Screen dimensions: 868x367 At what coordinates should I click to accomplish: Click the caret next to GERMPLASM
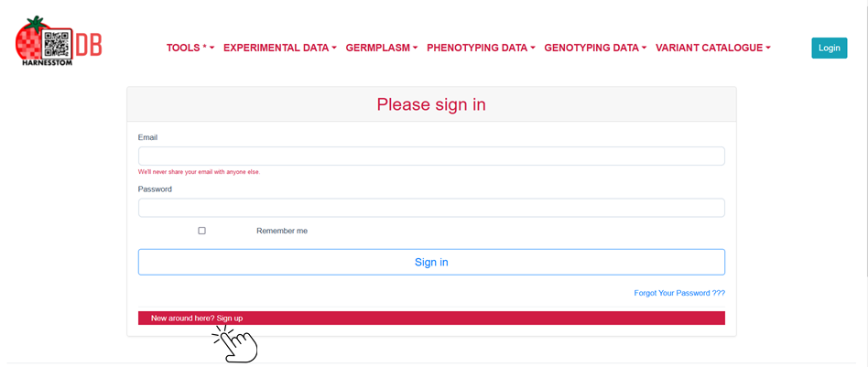[x=415, y=49]
